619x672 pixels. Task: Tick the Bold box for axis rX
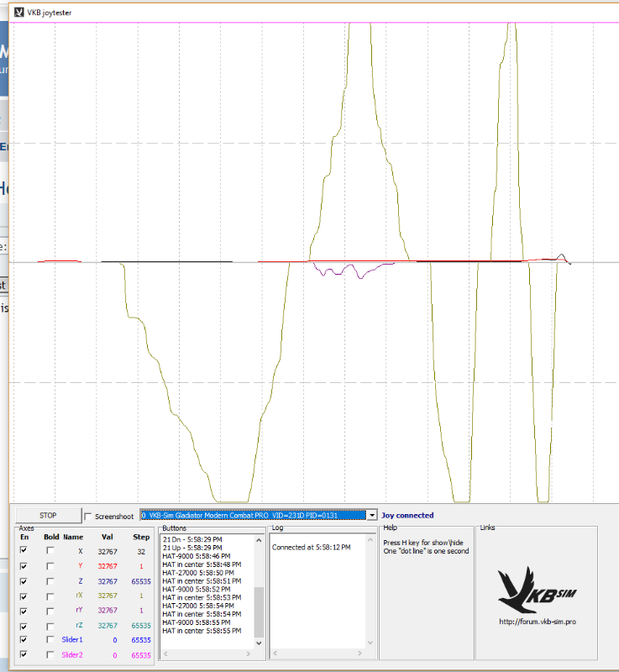(x=50, y=596)
